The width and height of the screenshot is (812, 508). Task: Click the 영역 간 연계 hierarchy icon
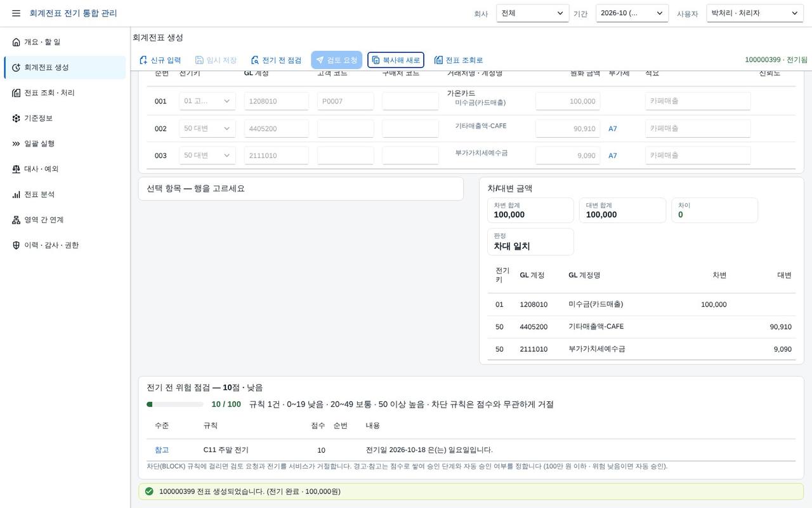click(16, 220)
